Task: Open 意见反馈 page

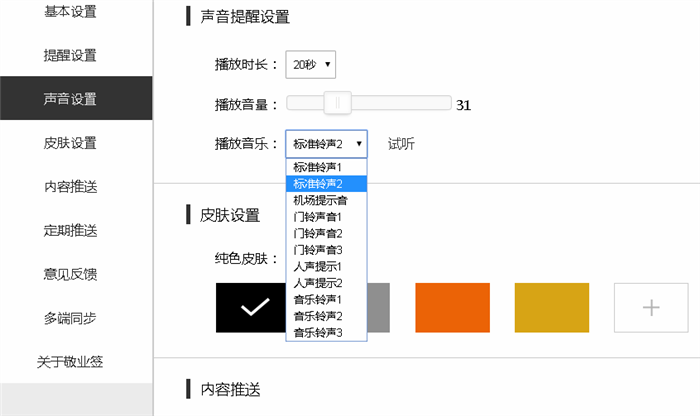Action: tap(70, 274)
